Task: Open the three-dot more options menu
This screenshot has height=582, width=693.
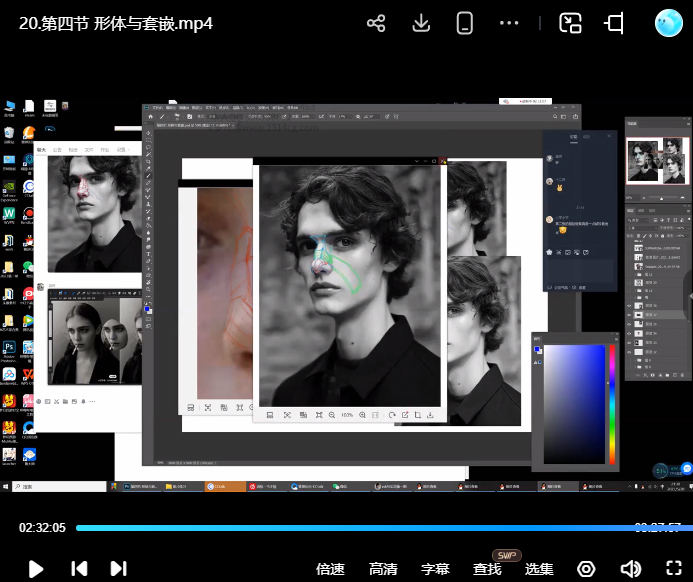Action: click(x=509, y=23)
